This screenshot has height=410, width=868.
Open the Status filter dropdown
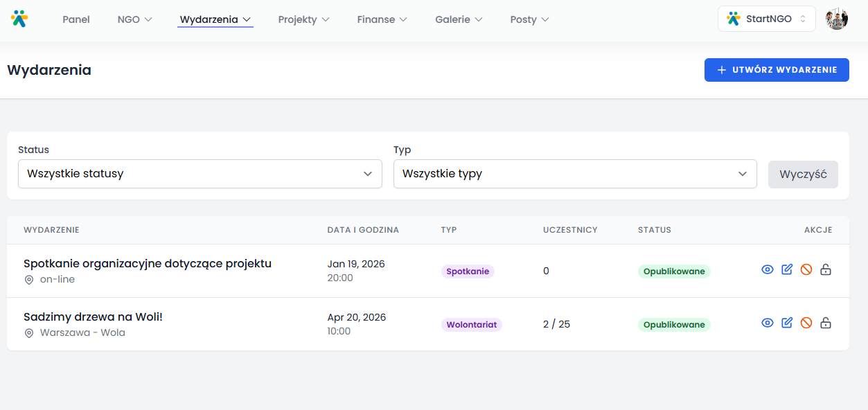click(200, 174)
